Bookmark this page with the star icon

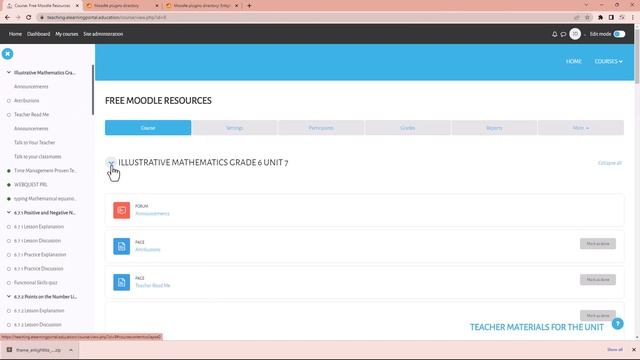click(x=587, y=17)
